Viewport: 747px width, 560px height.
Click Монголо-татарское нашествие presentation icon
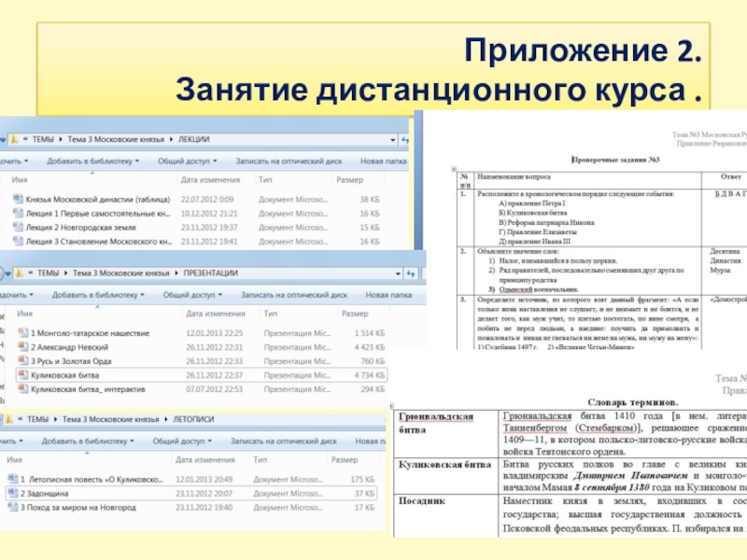click(23, 332)
